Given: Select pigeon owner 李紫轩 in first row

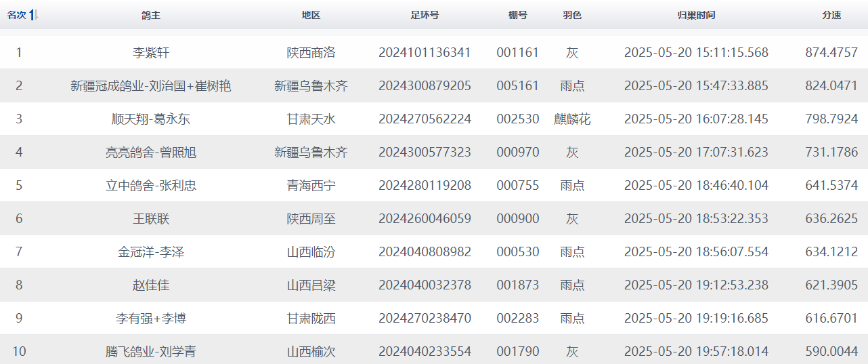Looking at the screenshot, I should pos(151,53).
